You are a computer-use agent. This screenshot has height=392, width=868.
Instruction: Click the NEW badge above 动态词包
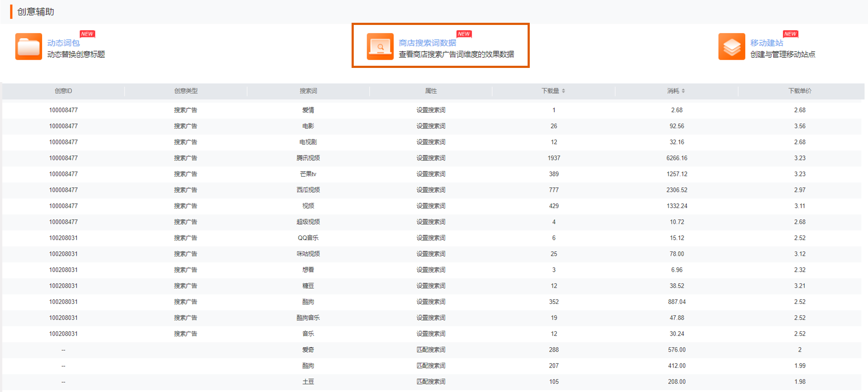87,34
